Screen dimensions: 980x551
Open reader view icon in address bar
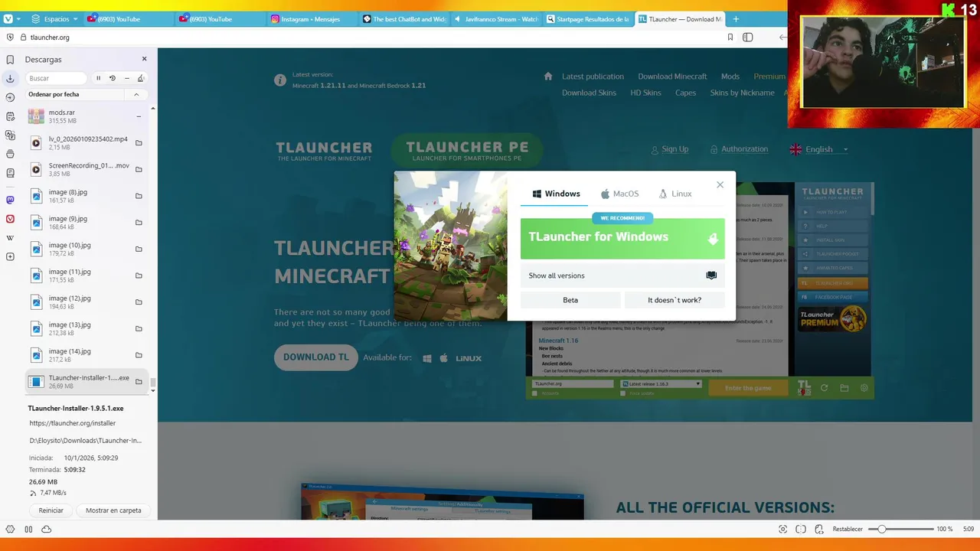(x=748, y=37)
